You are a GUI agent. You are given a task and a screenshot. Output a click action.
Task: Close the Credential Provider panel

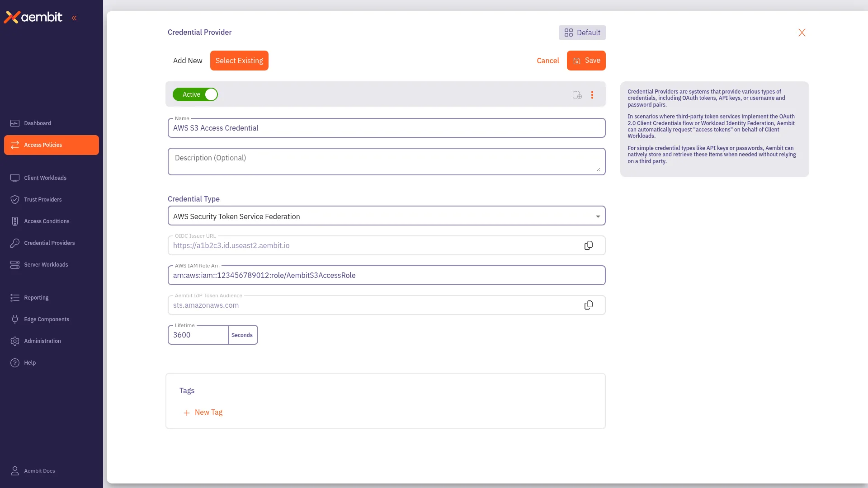pyautogui.click(x=802, y=33)
